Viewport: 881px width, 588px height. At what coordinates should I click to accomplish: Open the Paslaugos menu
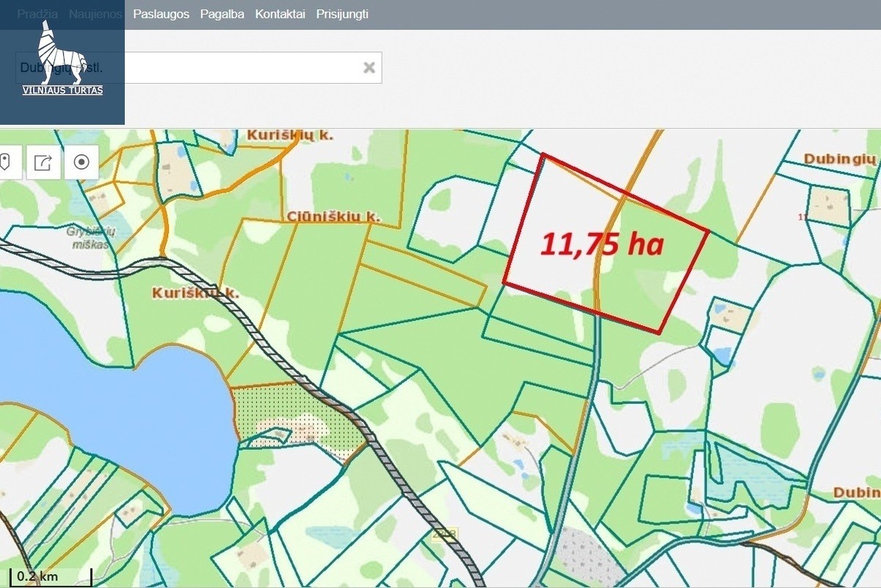pyautogui.click(x=161, y=14)
